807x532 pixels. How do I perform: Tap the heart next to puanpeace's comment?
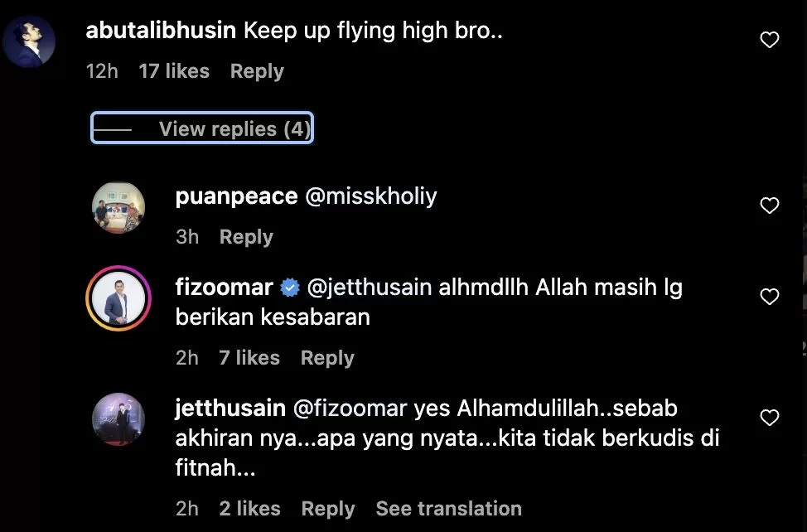[770, 206]
